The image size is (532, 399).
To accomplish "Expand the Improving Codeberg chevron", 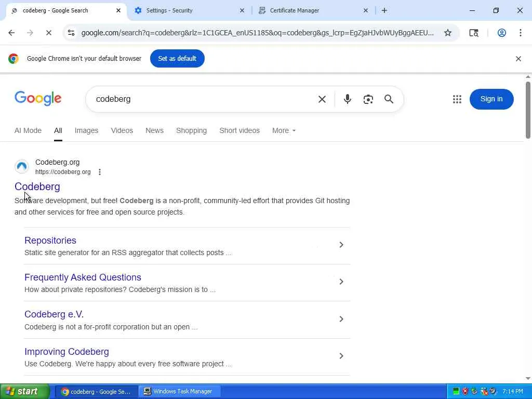I will 341,356.
